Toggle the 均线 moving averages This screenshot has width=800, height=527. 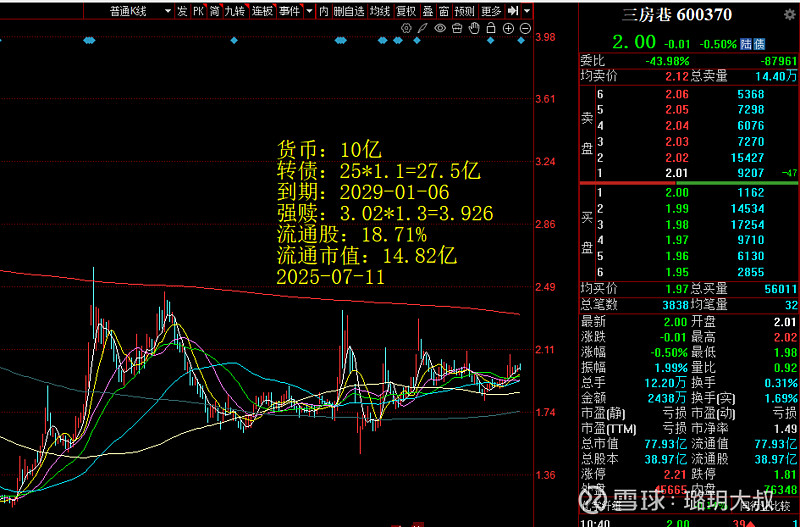[x=380, y=11]
